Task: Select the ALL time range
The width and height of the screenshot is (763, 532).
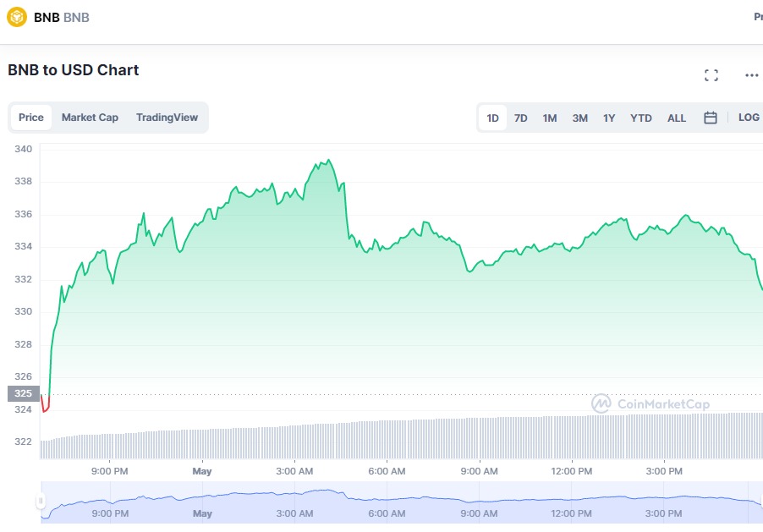Action: pos(676,118)
